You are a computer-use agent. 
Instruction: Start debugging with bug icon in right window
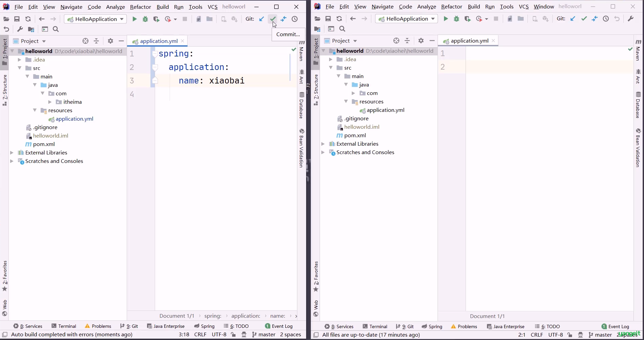coord(456,19)
